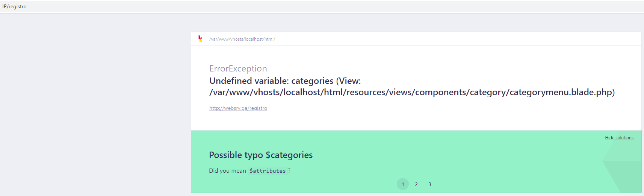Click the IP/registro address text
This screenshot has height=196, width=644.
point(14,6)
